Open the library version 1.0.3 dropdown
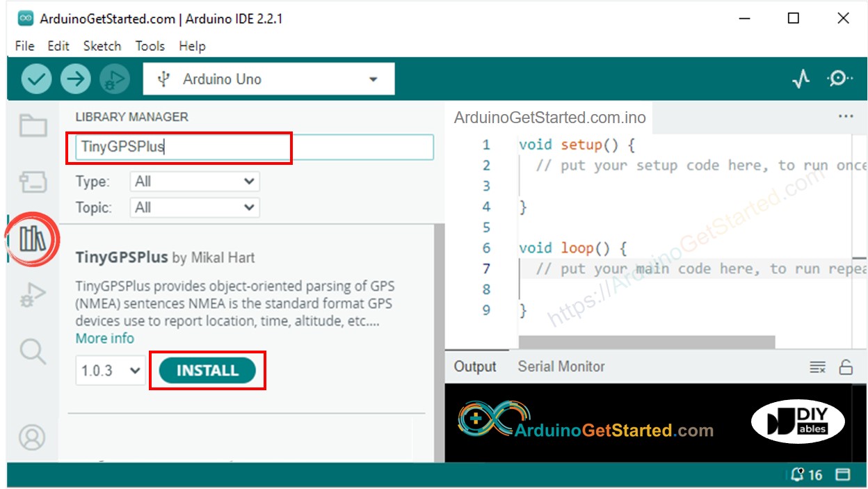This screenshot has width=868, height=489. tap(109, 370)
